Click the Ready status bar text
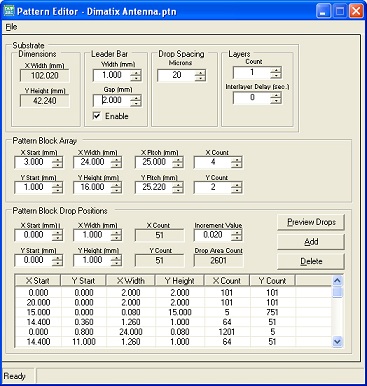Image resolution: width=367 pixels, height=386 pixels. point(15,376)
